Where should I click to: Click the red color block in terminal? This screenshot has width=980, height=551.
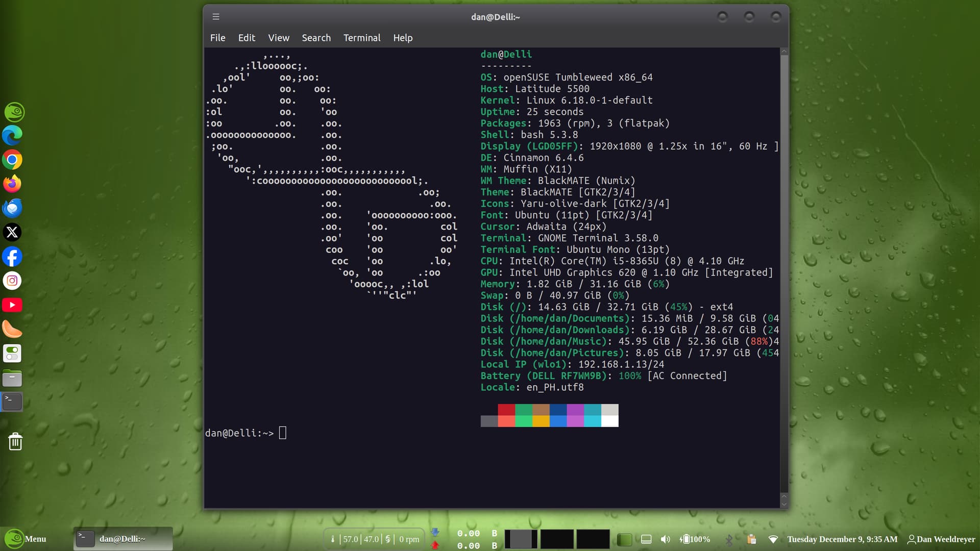pos(506,410)
